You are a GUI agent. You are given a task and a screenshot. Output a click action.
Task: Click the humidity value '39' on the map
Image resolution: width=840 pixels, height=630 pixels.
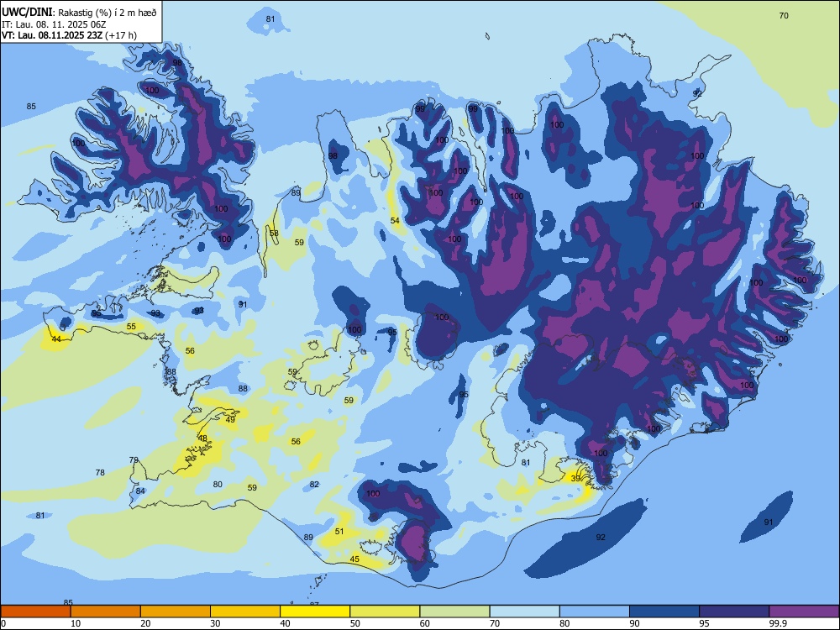(576, 479)
